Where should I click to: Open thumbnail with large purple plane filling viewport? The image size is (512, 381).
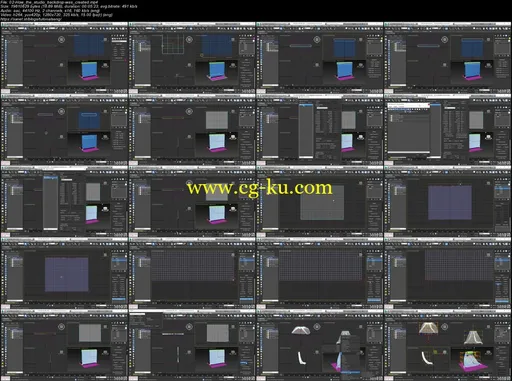(x=447, y=201)
